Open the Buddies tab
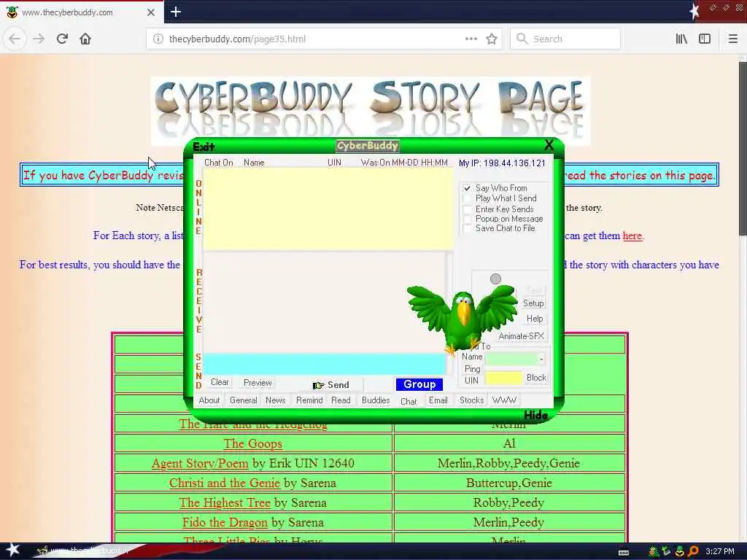This screenshot has height=560, width=747. [x=376, y=400]
